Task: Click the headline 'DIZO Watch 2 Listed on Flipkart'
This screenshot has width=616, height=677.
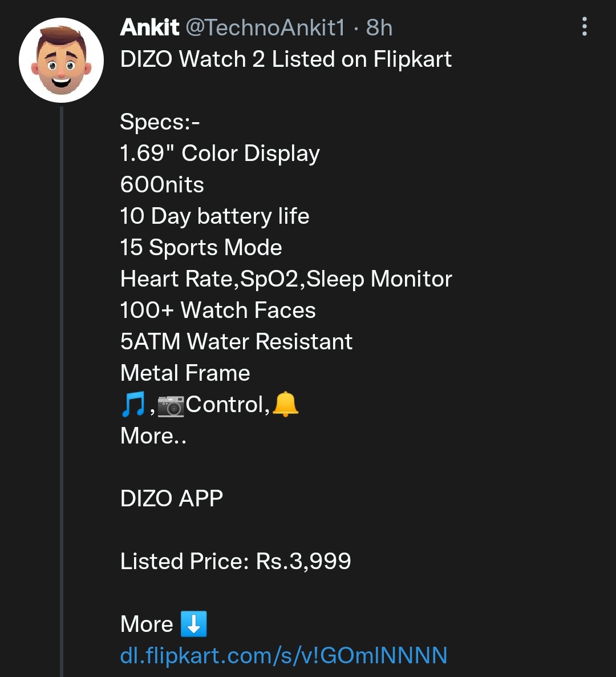Action: coord(286,59)
